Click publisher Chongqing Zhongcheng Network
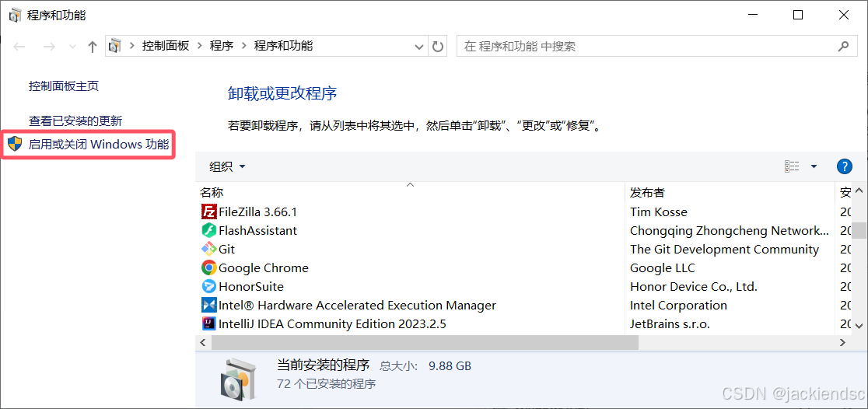868x409 pixels. pos(730,230)
